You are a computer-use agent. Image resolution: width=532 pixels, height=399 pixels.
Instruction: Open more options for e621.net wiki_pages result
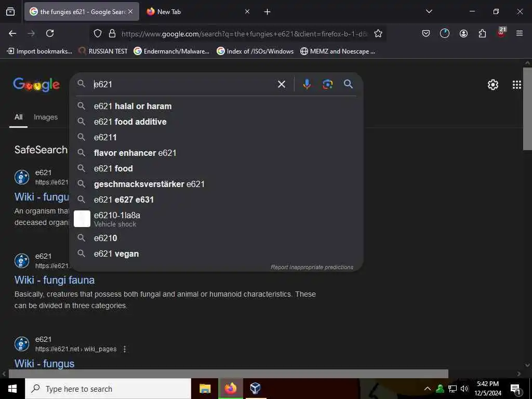pos(125,349)
